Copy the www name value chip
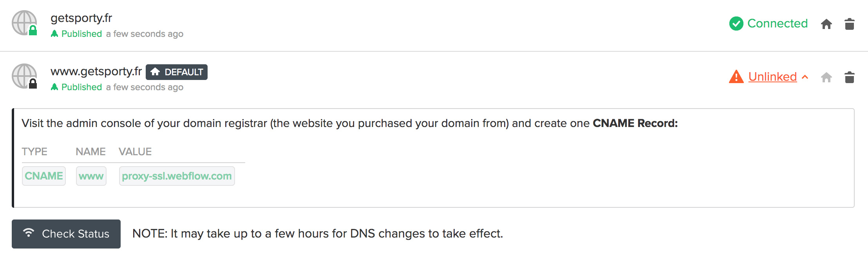Image resolution: width=868 pixels, height=254 pixels. click(x=91, y=176)
